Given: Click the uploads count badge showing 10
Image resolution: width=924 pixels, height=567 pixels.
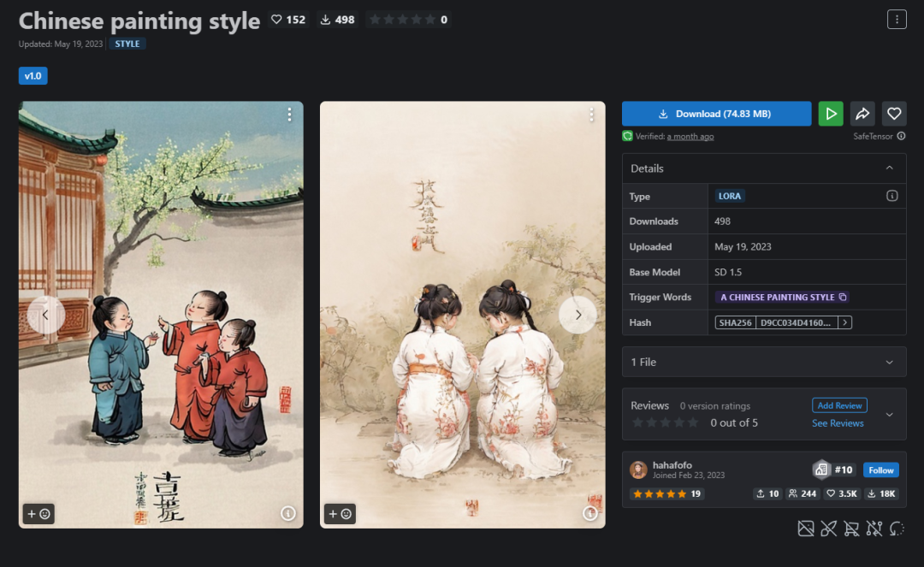Looking at the screenshot, I should pyautogui.click(x=767, y=494).
